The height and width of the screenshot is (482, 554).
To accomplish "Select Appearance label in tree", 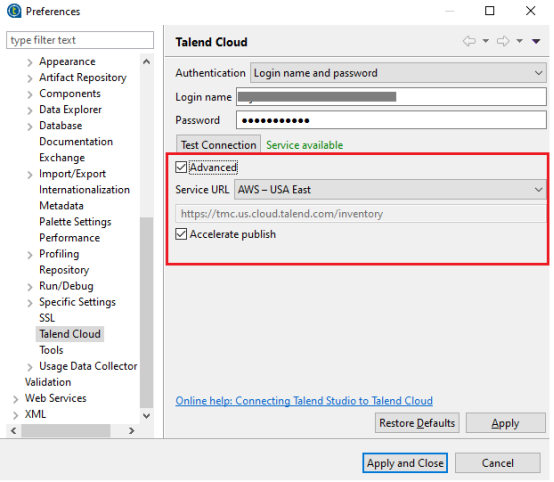I will (67, 61).
